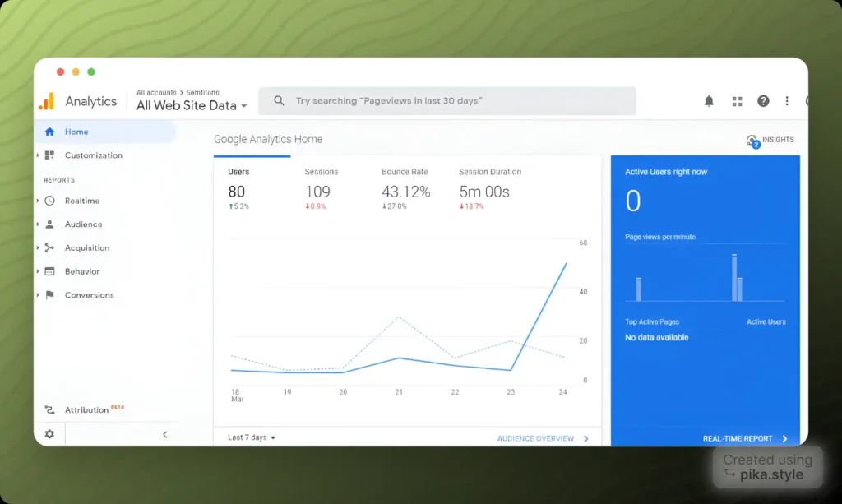Click the 43.12% bounce rate value
The image size is (842, 504).
[x=406, y=192]
